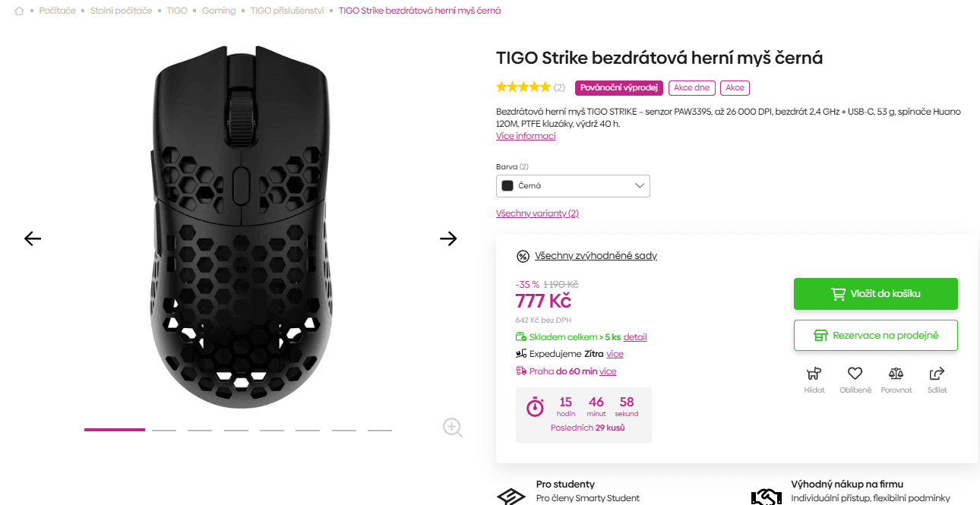This screenshot has height=505, width=980.
Task: Open Všechny zvýhodněné sady link
Action: point(596,256)
